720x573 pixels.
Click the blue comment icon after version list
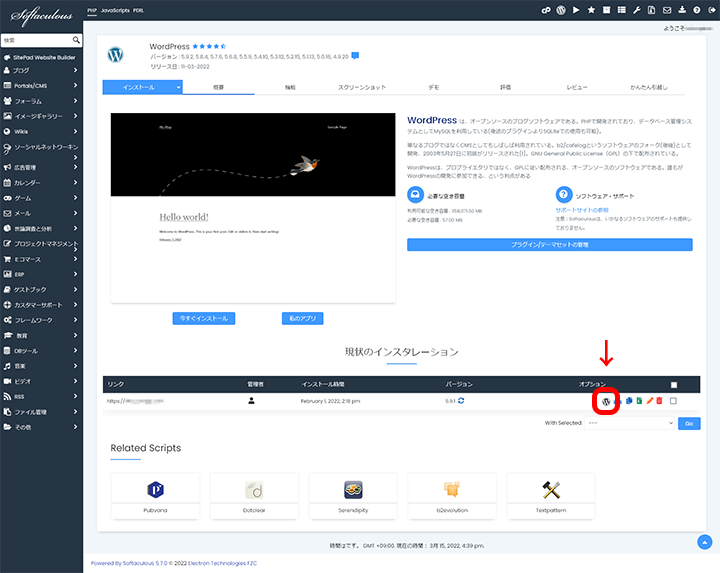click(x=355, y=56)
